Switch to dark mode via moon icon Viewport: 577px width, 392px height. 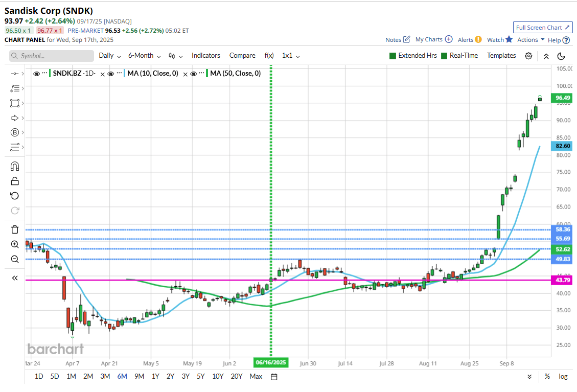561,55
